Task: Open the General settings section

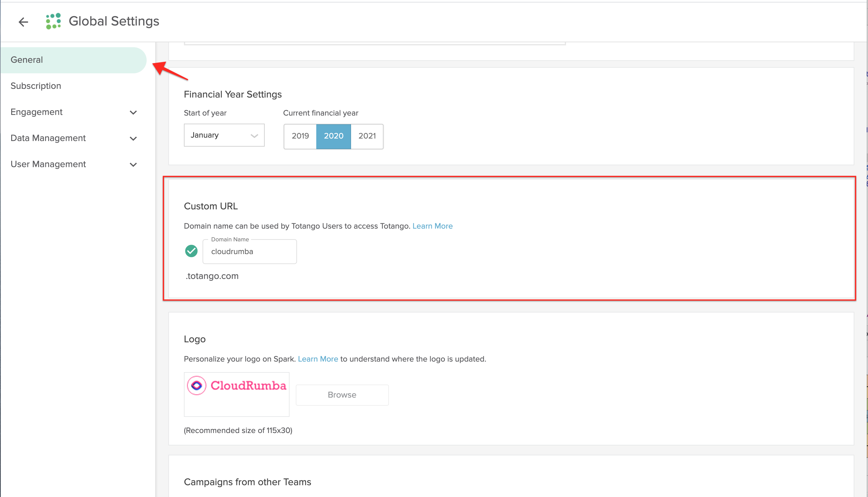Action: 73,60
